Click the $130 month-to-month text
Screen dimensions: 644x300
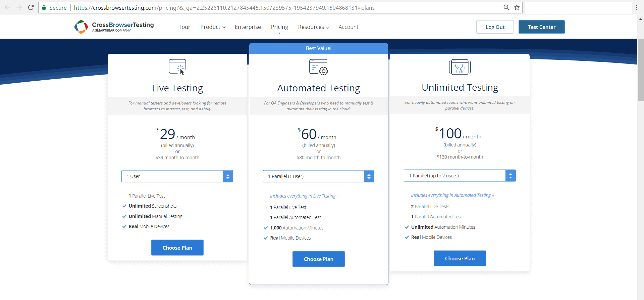tap(460, 157)
